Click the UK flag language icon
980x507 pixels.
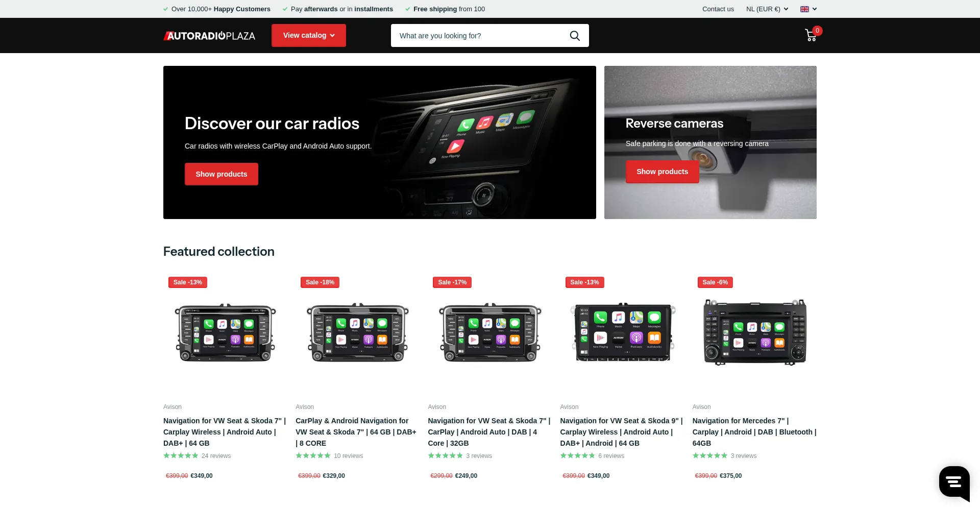tap(804, 9)
